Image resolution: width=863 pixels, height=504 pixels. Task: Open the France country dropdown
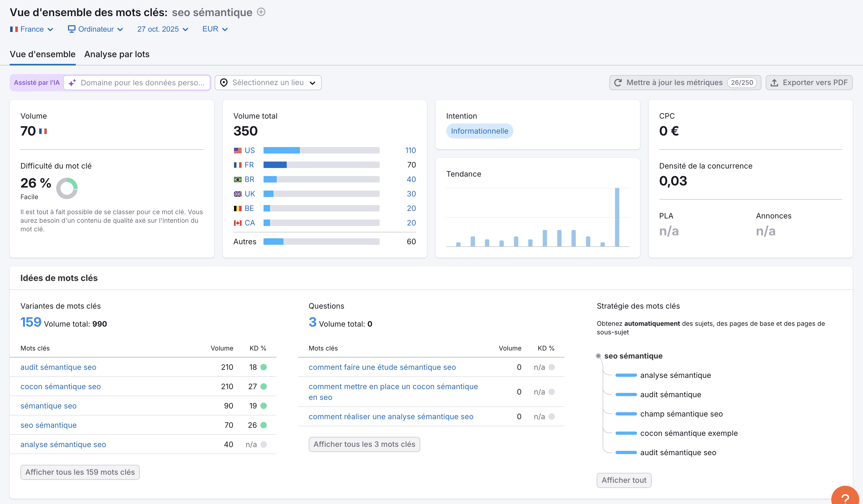pyautogui.click(x=31, y=29)
